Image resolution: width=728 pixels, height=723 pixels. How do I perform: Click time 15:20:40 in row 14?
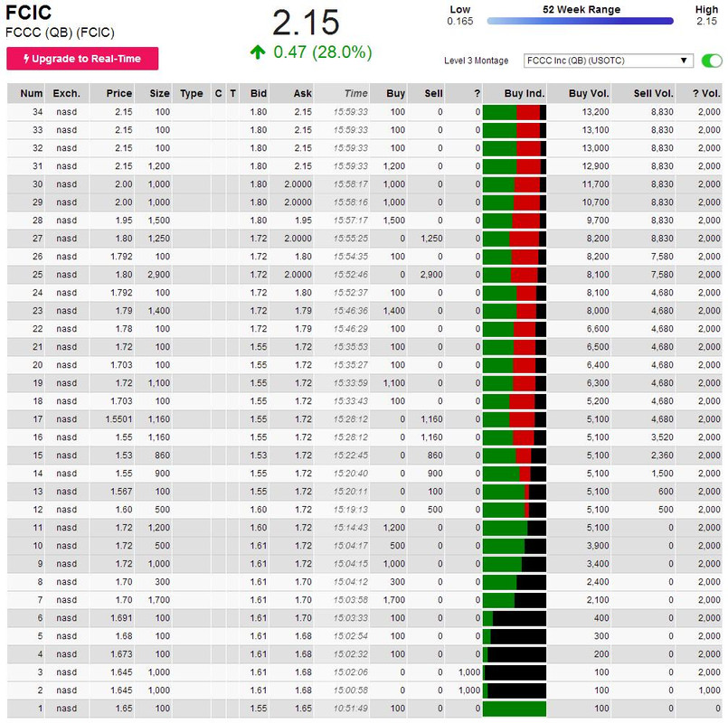(x=351, y=474)
